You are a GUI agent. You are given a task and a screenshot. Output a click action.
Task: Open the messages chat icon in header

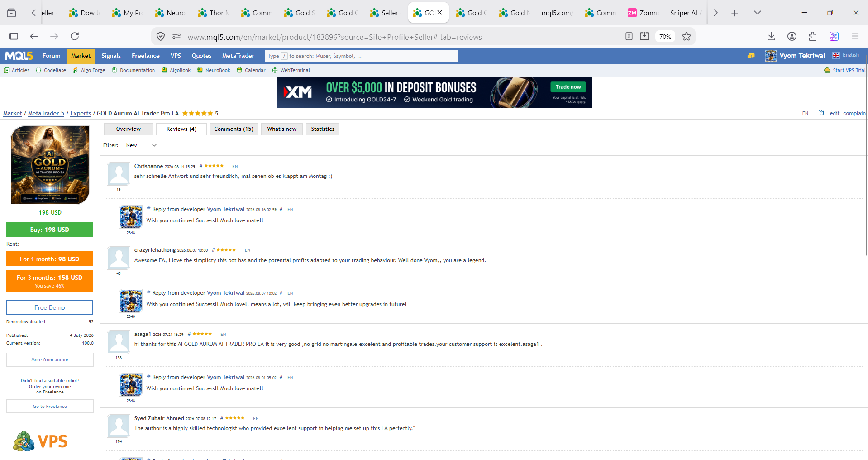751,56
